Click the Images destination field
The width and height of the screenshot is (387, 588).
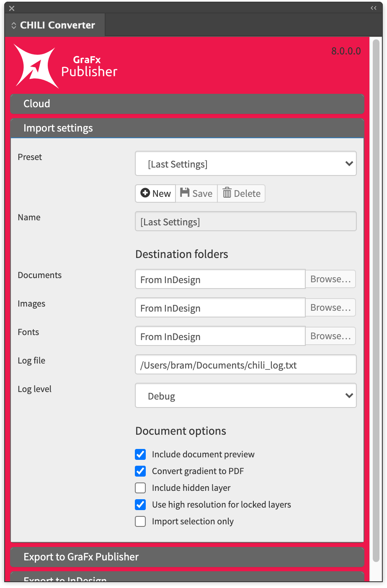coord(220,308)
